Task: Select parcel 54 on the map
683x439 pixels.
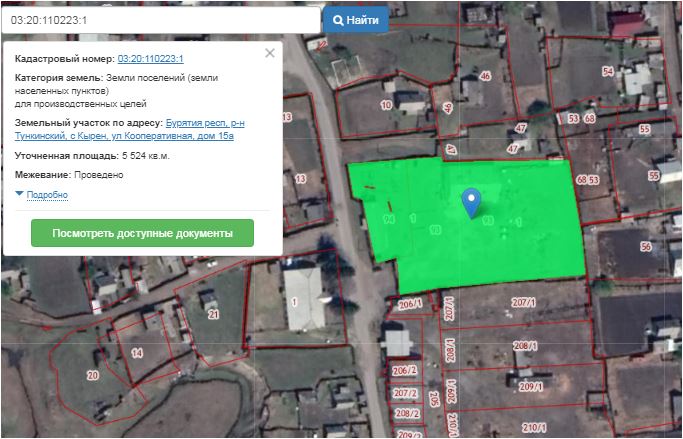Action: pyautogui.click(x=607, y=71)
